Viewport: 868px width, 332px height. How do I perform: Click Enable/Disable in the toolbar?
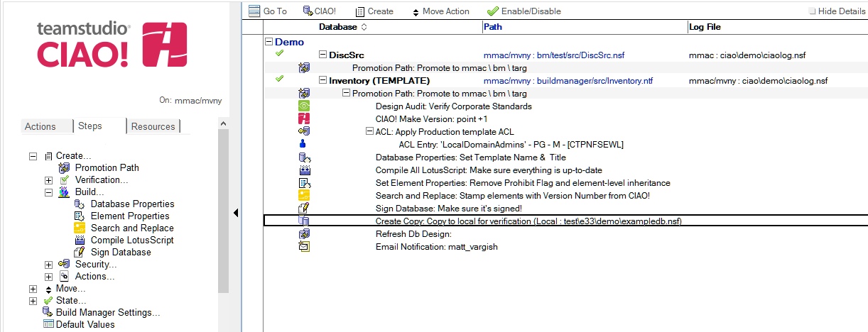click(524, 11)
